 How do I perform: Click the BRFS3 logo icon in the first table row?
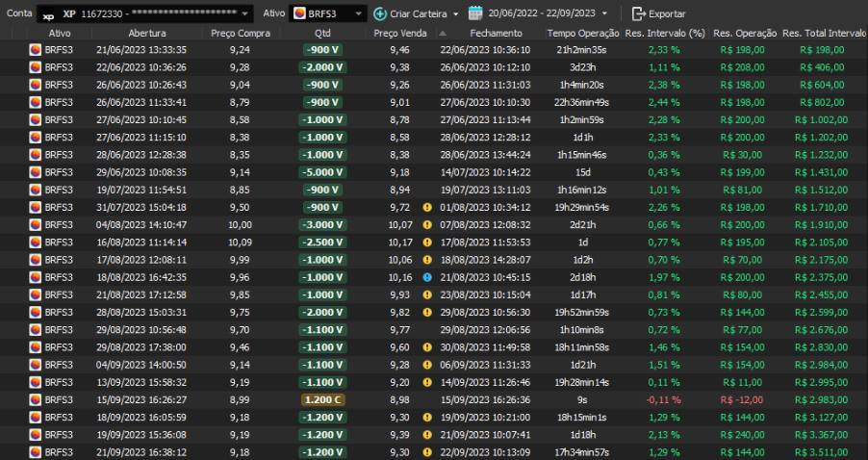[36, 50]
